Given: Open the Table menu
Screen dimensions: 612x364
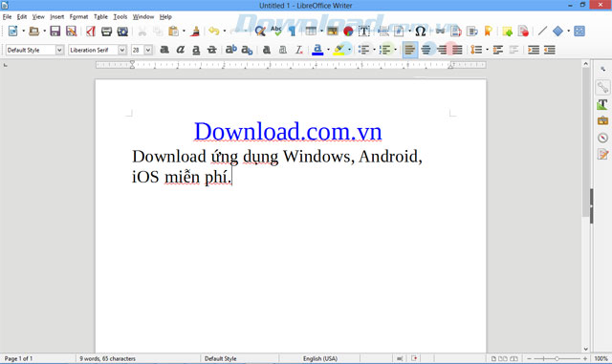Looking at the screenshot, I should (x=100, y=17).
